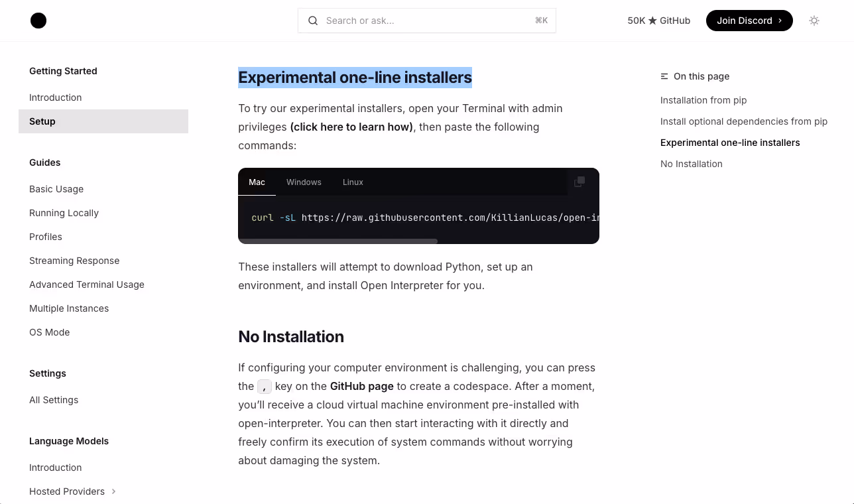This screenshot has width=854, height=504.
Task: Jump to Install optional dependencies from pip
Action: tap(744, 121)
